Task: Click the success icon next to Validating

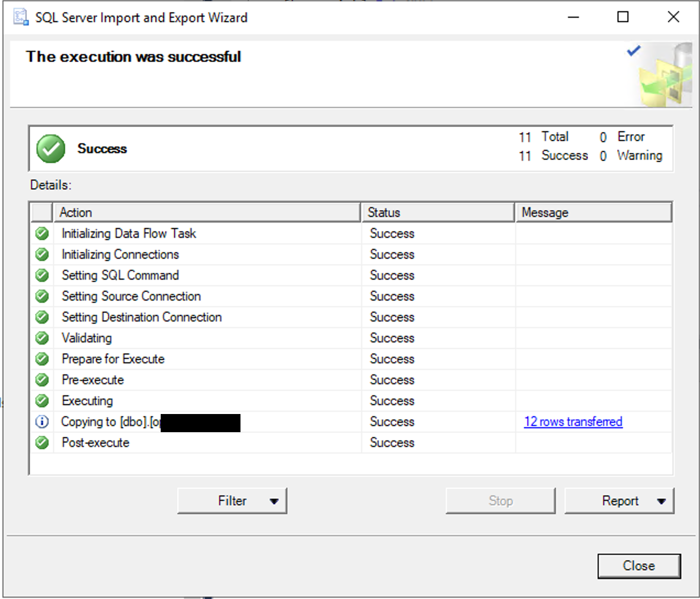Action: click(x=42, y=337)
